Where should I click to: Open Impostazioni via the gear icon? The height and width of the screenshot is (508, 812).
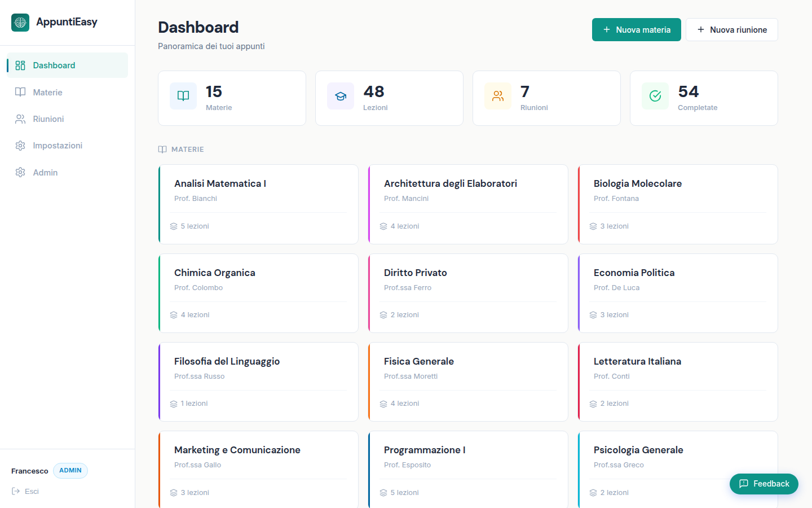(20, 145)
